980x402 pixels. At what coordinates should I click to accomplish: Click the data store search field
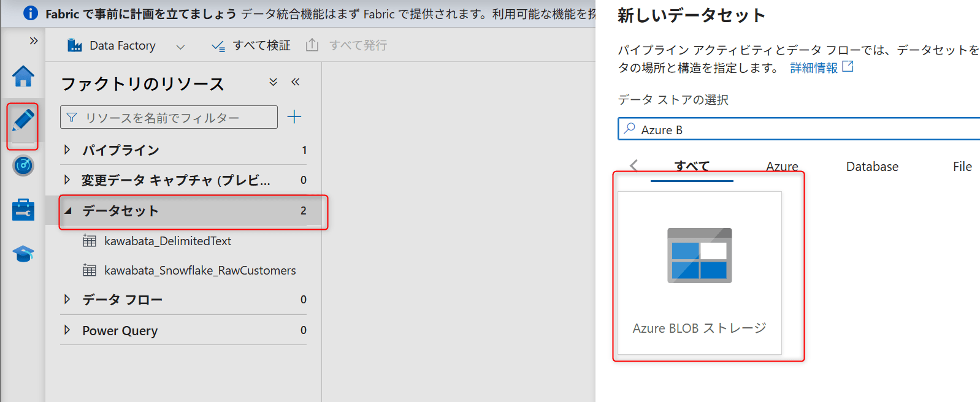pyautogui.click(x=798, y=129)
